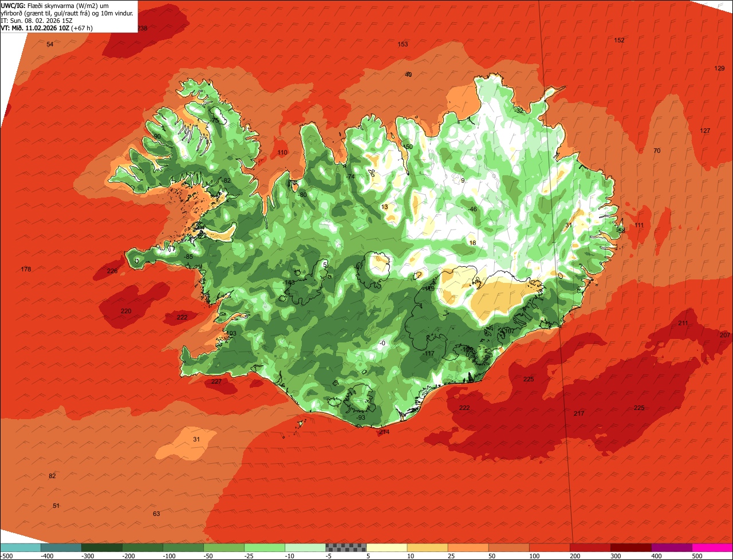Click the 51 value on the map

[56, 506]
